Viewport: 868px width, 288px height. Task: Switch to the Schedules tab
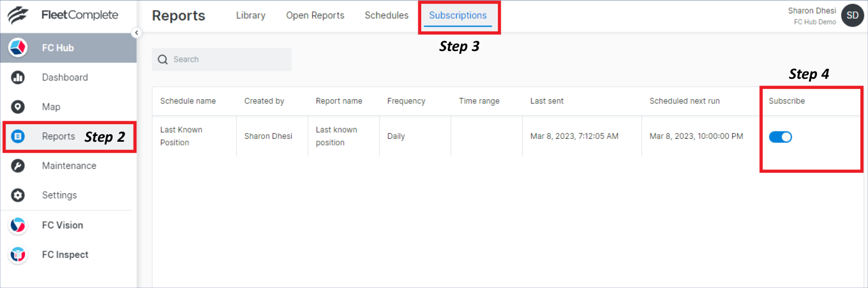click(x=387, y=15)
